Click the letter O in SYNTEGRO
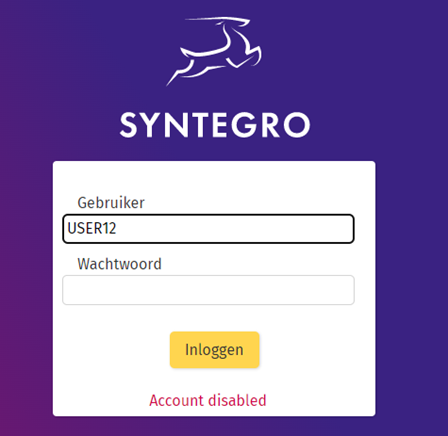Screen dimensions: 448x436 point(297,125)
